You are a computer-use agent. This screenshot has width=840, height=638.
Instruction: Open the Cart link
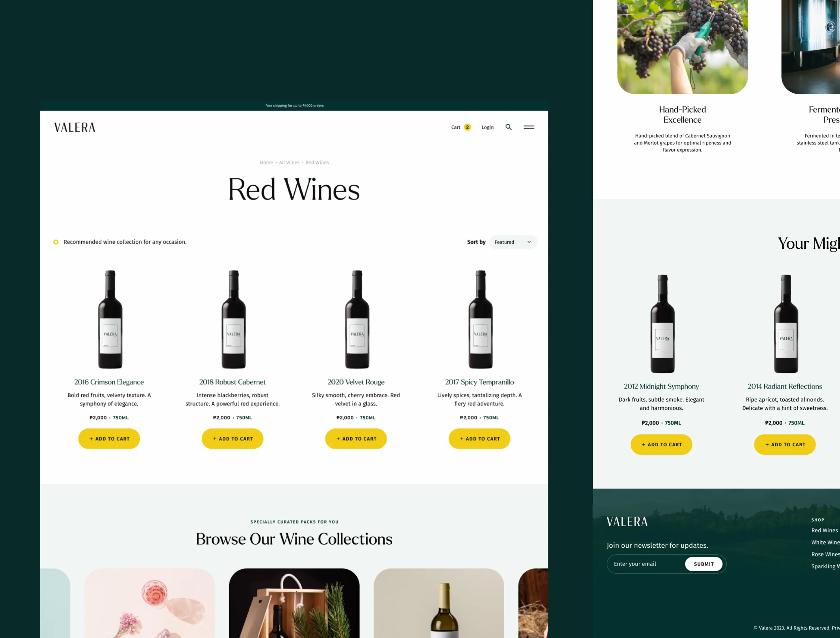tap(456, 127)
